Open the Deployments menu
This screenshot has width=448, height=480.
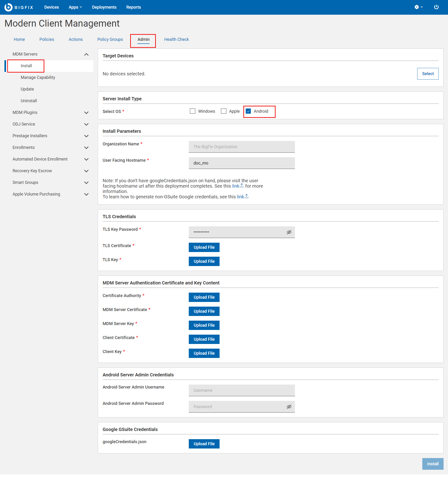tap(104, 7)
